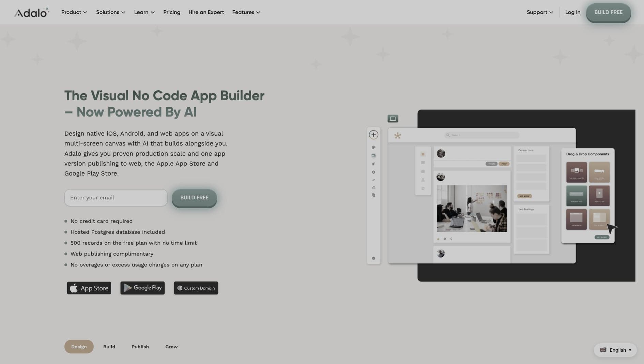Click the laptop device icon above the preview
The height and width of the screenshot is (364, 644).
pyautogui.click(x=393, y=119)
